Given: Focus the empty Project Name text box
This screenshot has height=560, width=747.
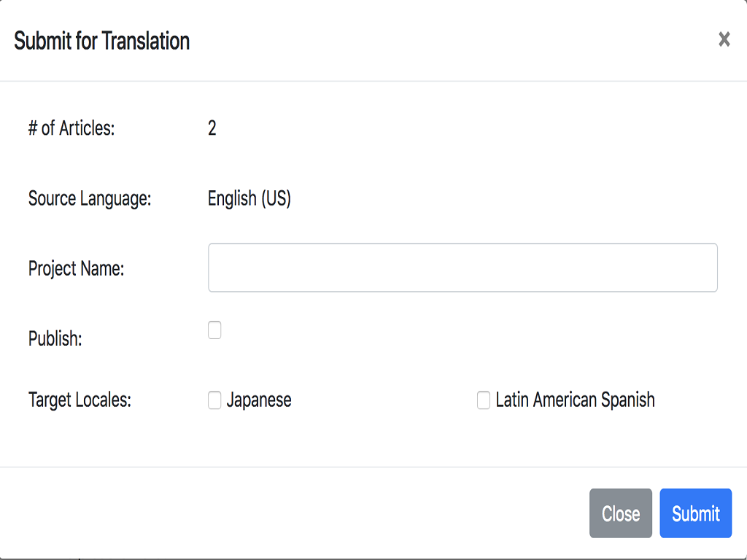Looking at the screenshot, I should pos(462,268).
